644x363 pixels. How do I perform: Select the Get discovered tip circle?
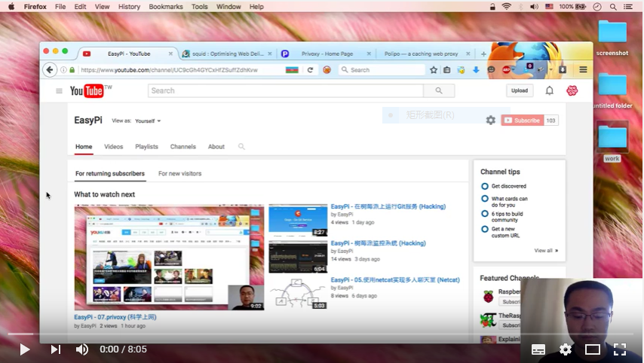pos(485,186)
